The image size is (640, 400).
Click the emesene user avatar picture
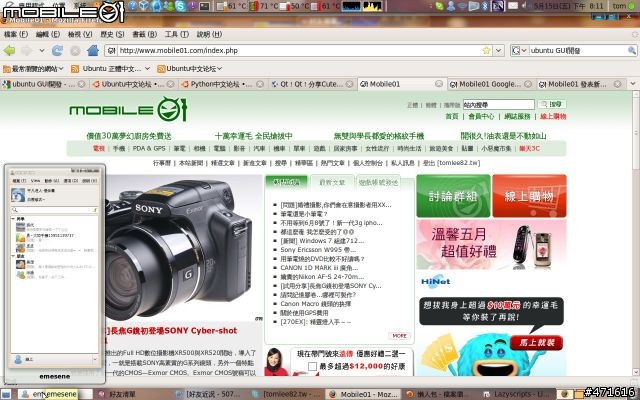tap(18, 195)
